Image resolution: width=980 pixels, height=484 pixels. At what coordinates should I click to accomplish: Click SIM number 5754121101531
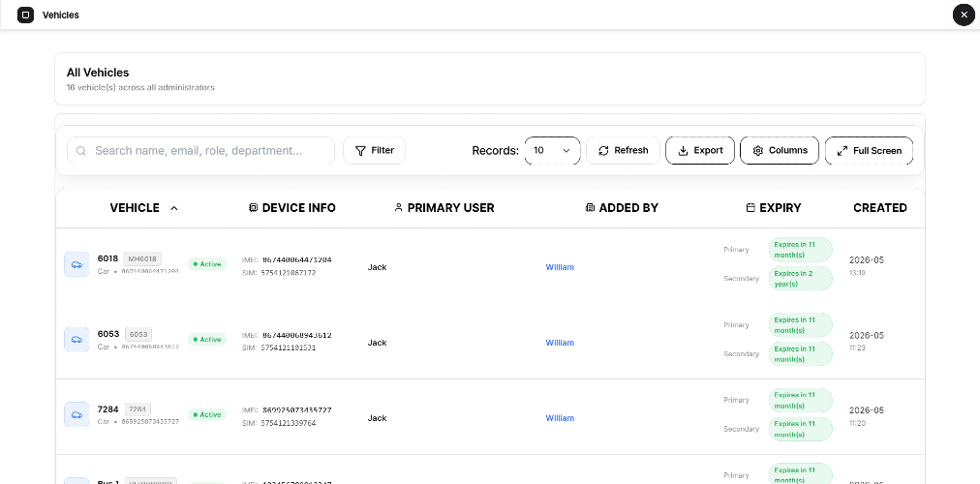point(289,348)
